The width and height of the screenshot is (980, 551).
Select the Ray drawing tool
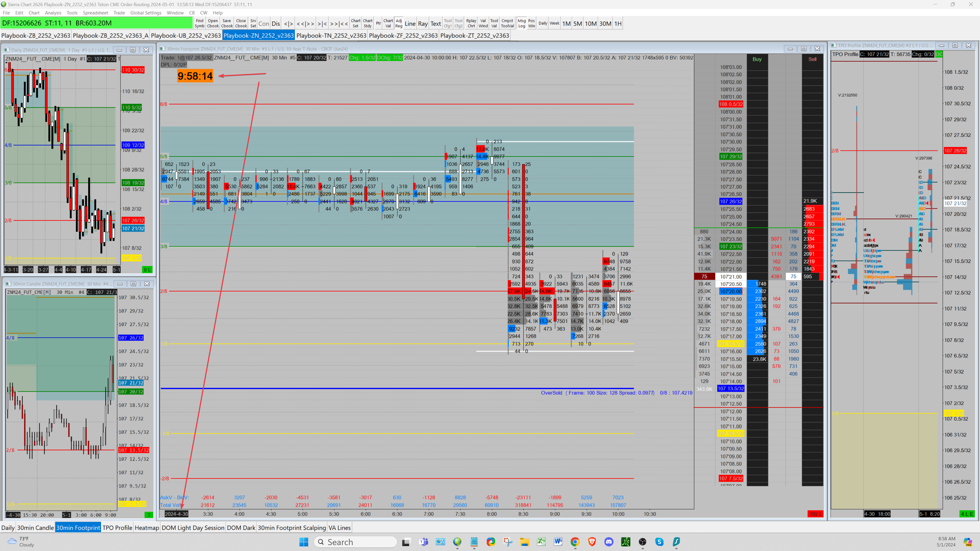pyautogui.click(x=423, y=23)
